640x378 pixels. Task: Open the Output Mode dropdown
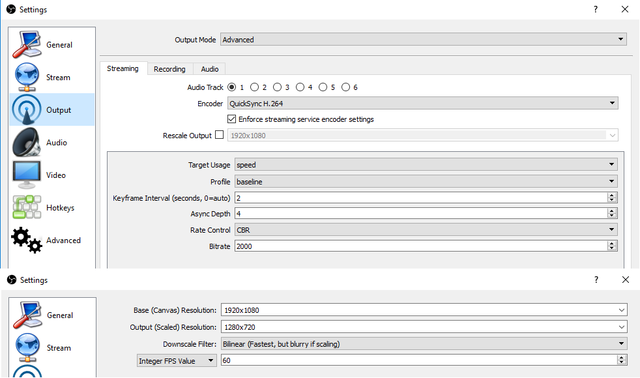tap(423, 39)
